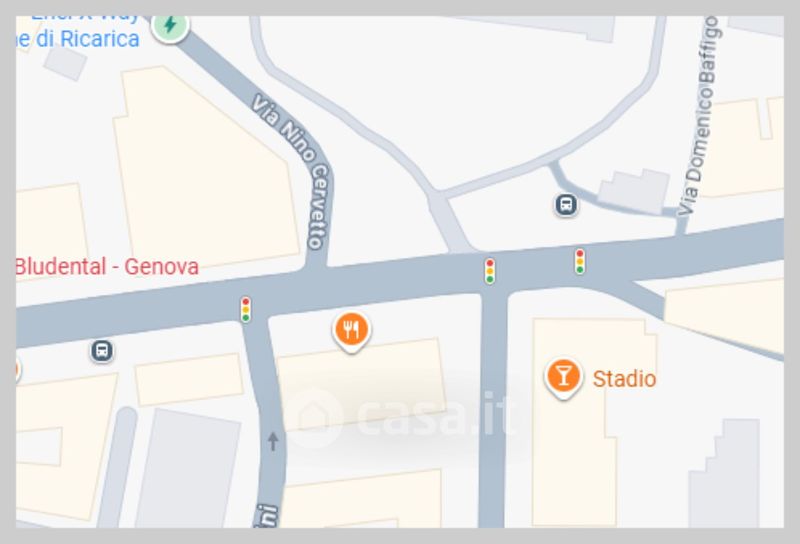Click the green EV charging station marker

click(170, 26)
